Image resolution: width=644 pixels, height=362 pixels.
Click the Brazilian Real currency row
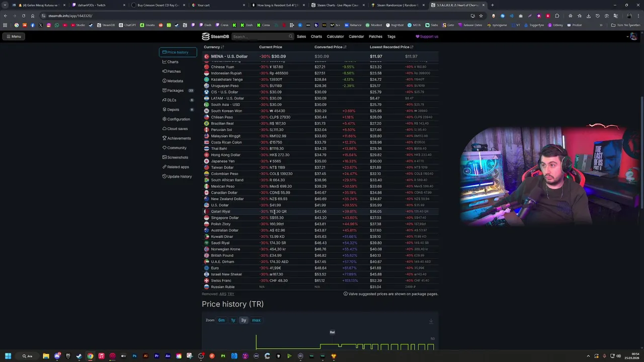pos(320,123)
